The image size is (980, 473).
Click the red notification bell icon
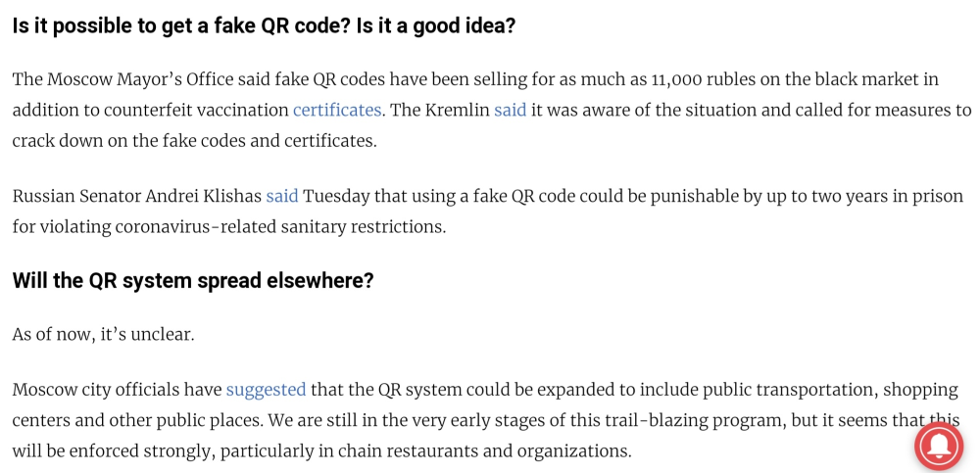point(939,446)
